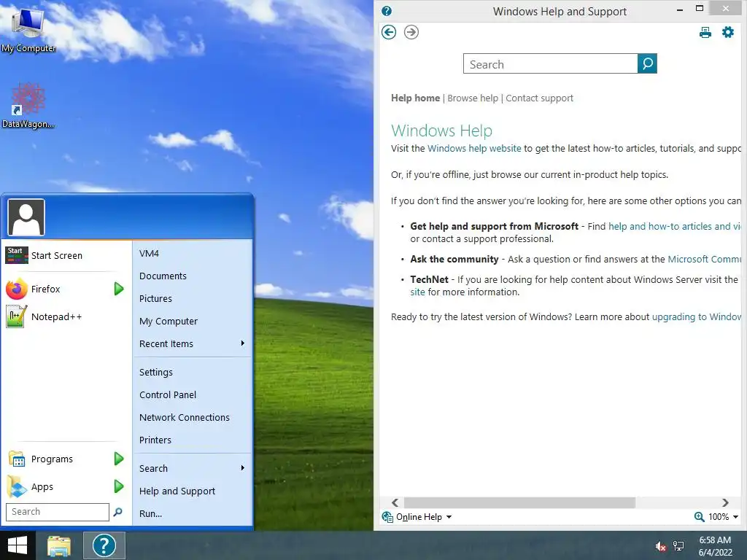
Task: Click the magnifier search button in Help
Action: tap(647, 64)
